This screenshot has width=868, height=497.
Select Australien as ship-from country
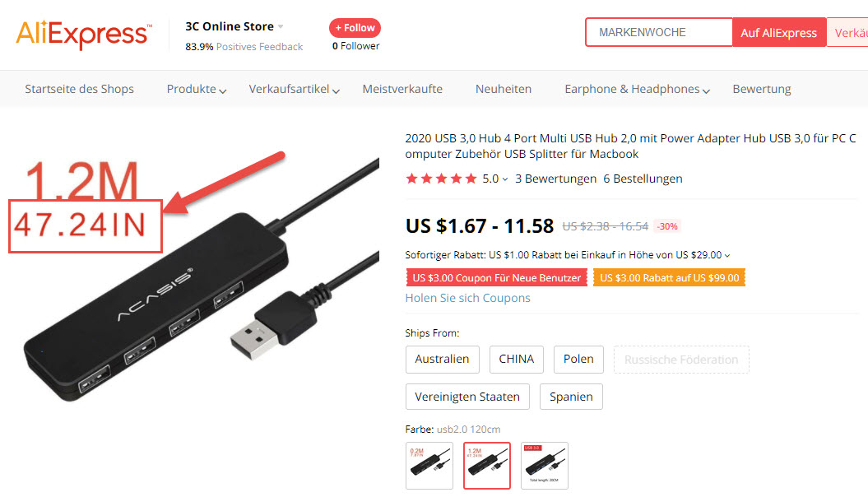pyautogui.click(x=443, y=360)
